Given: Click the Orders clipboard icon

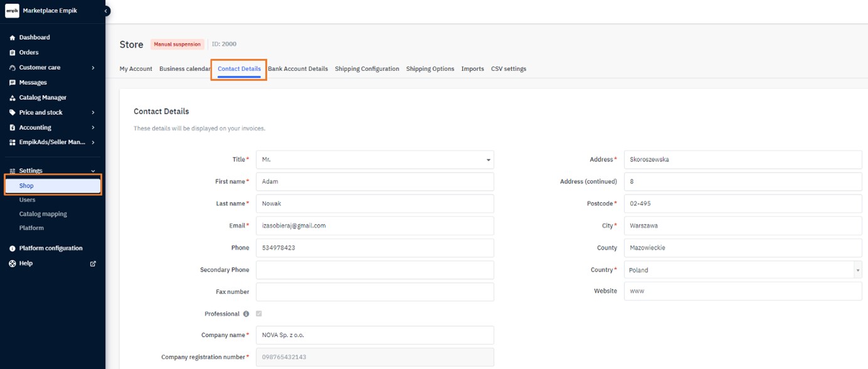Looking at the screenshot, I should point(13,53).
